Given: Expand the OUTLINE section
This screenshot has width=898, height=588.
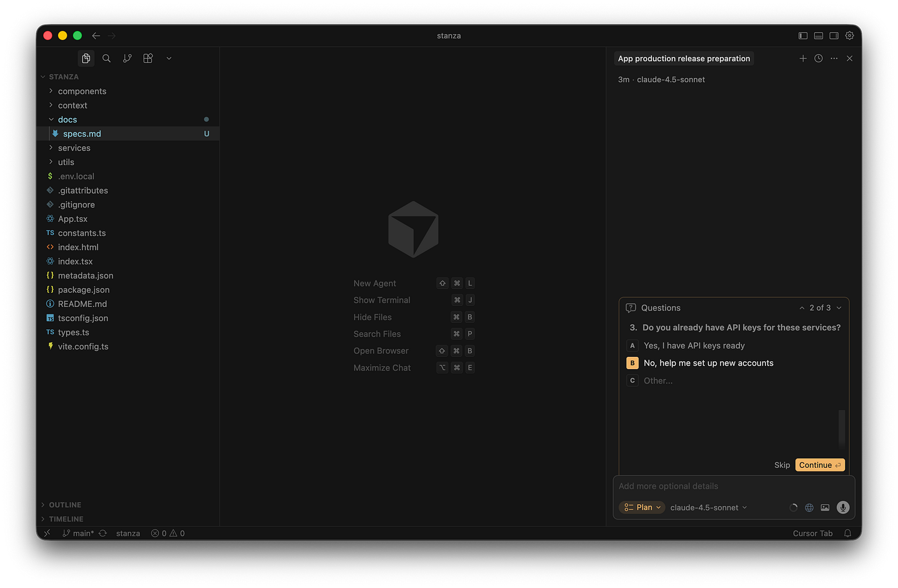Looking at the screenshot, I should pyautogui.click(x=64, y=504).
